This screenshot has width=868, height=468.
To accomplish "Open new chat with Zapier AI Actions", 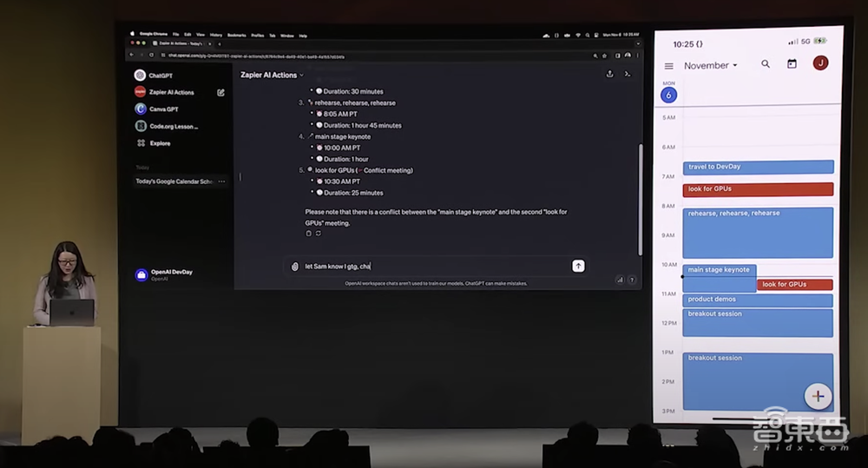I will click(220, 92).
